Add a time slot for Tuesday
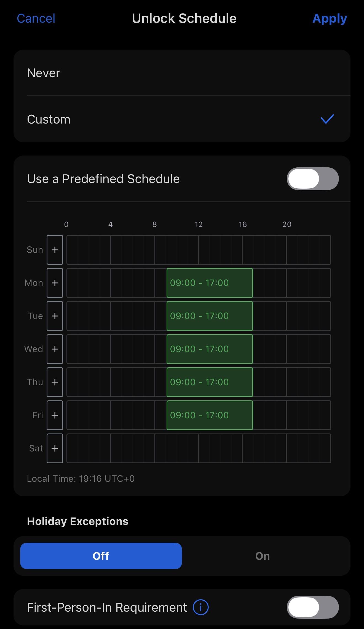The width and height of the screenshot is (364, 629). [55, 316]
